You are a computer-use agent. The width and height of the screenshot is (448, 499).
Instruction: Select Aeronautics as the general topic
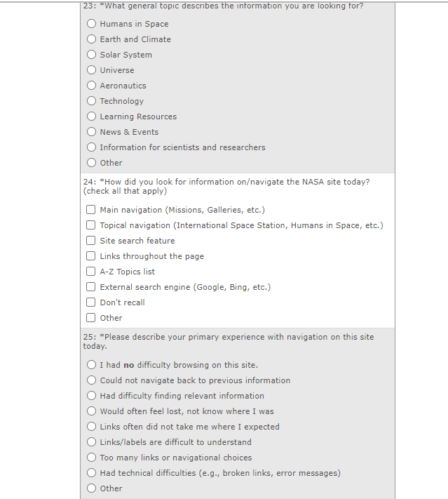point(92,86)
